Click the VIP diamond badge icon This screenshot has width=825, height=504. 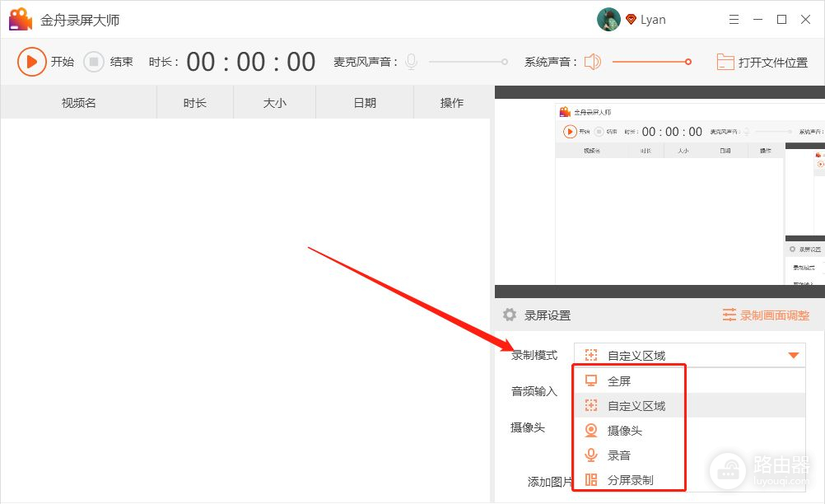point(632,20)
